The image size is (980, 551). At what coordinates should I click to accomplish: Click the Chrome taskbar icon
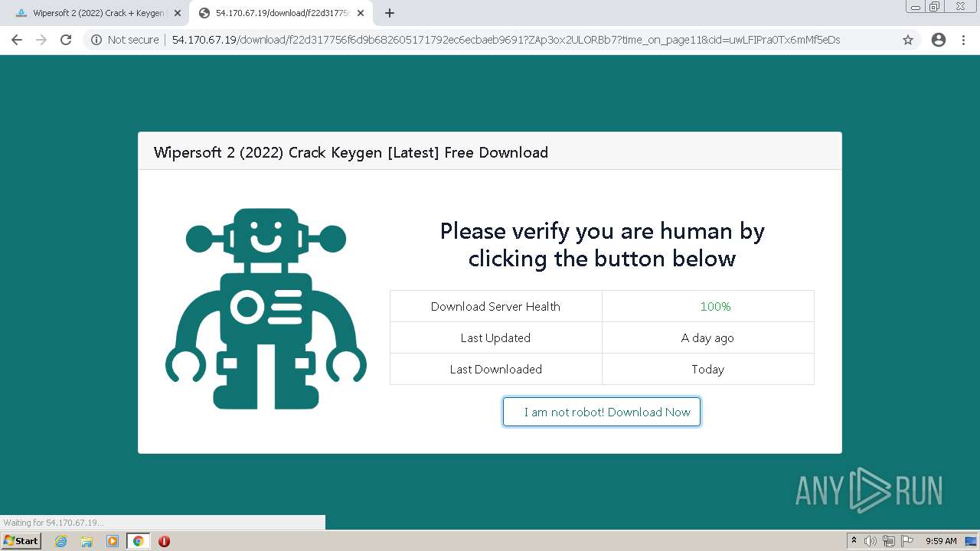pos(138,541)
